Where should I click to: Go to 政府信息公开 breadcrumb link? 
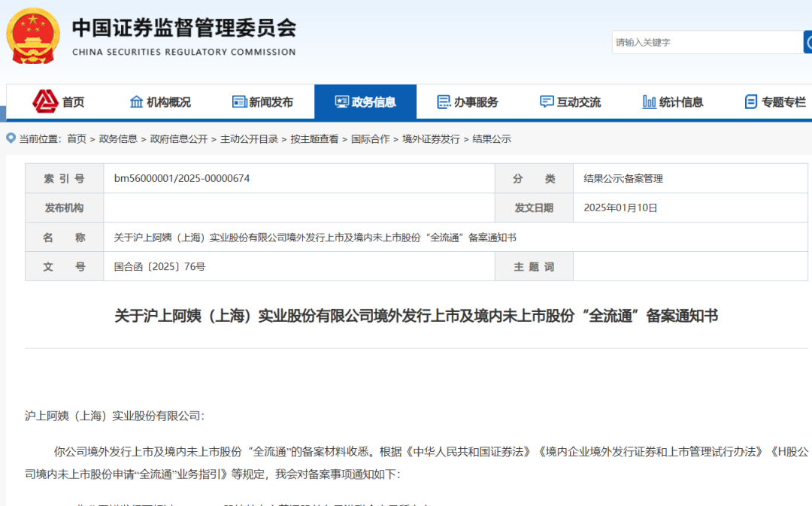point(179,139)
